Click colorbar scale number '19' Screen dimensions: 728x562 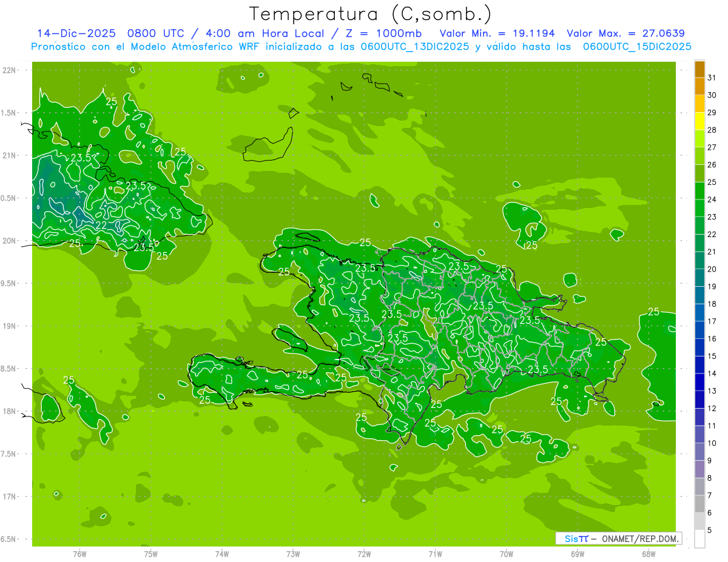pyautogui.click(x=712, y=287)
